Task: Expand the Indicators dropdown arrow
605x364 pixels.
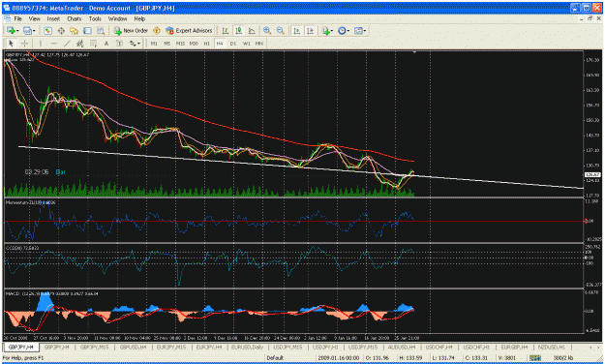Action: click(x=333, y=30)
